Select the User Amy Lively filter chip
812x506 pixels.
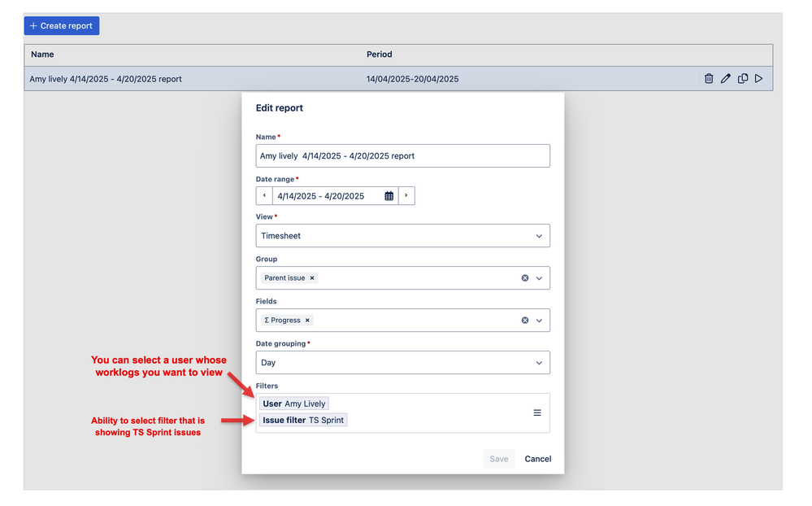pyautogui.click(x=294, y=403)
